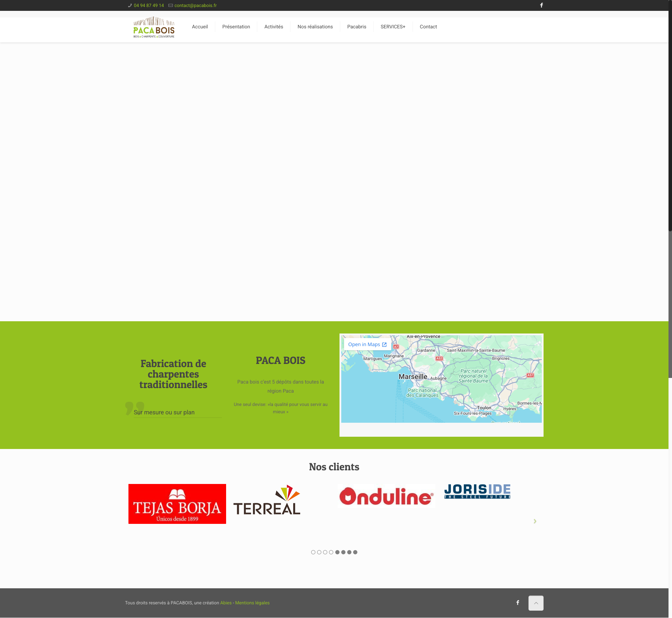
Task: Click the Terreal client logo
Action: tap(267, 500)
